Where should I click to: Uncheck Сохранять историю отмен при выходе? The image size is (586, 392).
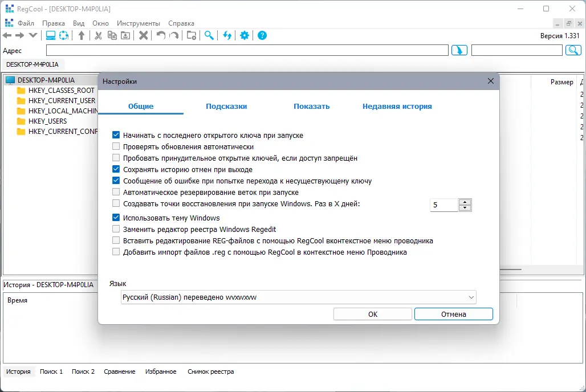pyautogui.click(x=116, y=169)
